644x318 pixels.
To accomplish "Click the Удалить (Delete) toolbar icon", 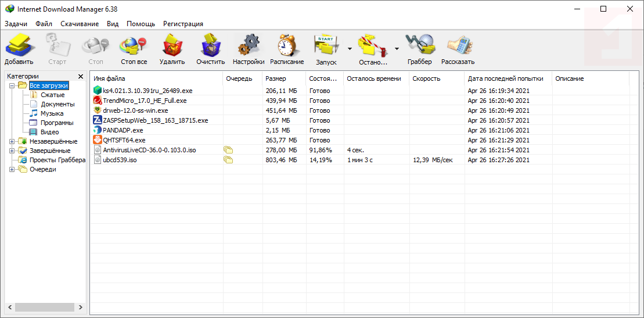I will [x=172, y=45].
